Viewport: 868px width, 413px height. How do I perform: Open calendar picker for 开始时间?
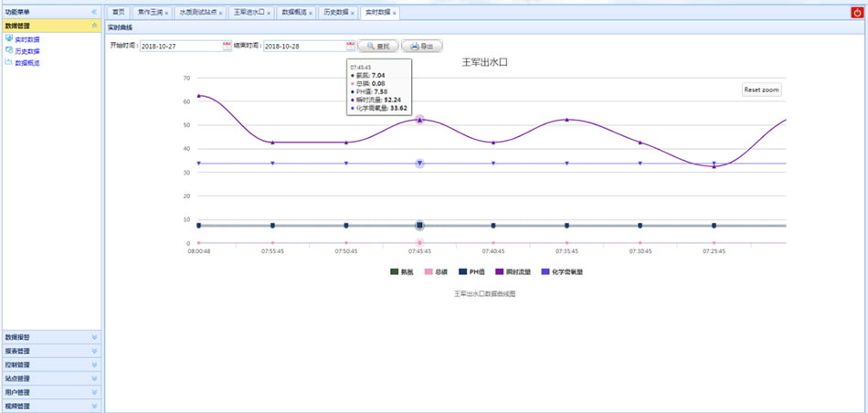tap(227, 45)
